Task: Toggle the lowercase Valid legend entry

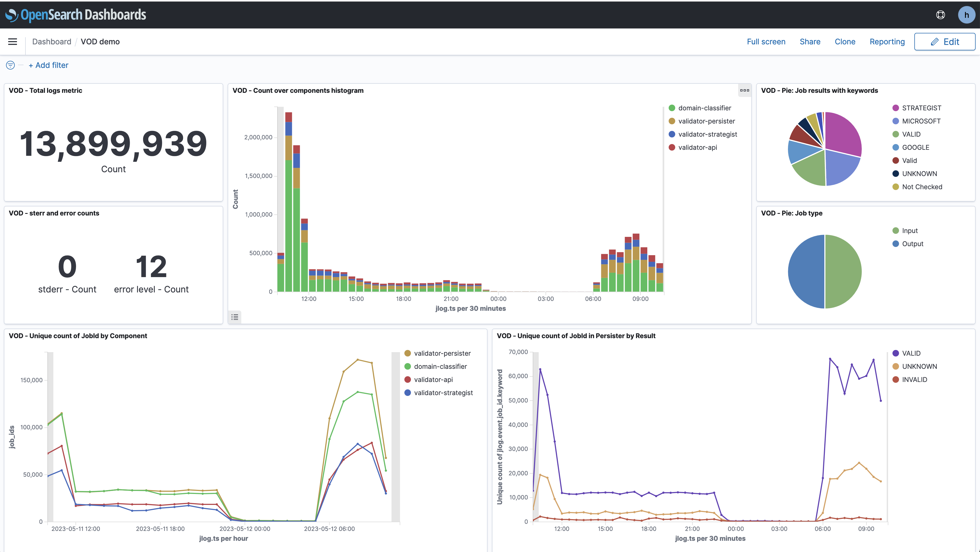Action: point(905,160)
